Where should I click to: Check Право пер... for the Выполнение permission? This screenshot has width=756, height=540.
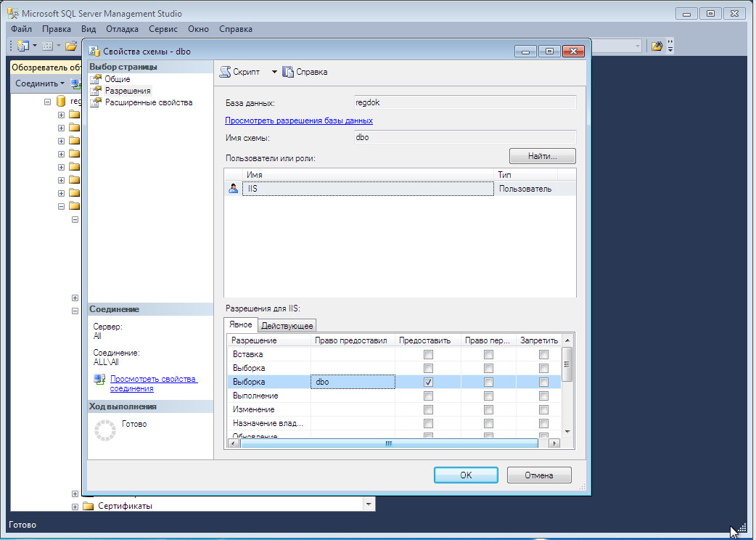488,396
